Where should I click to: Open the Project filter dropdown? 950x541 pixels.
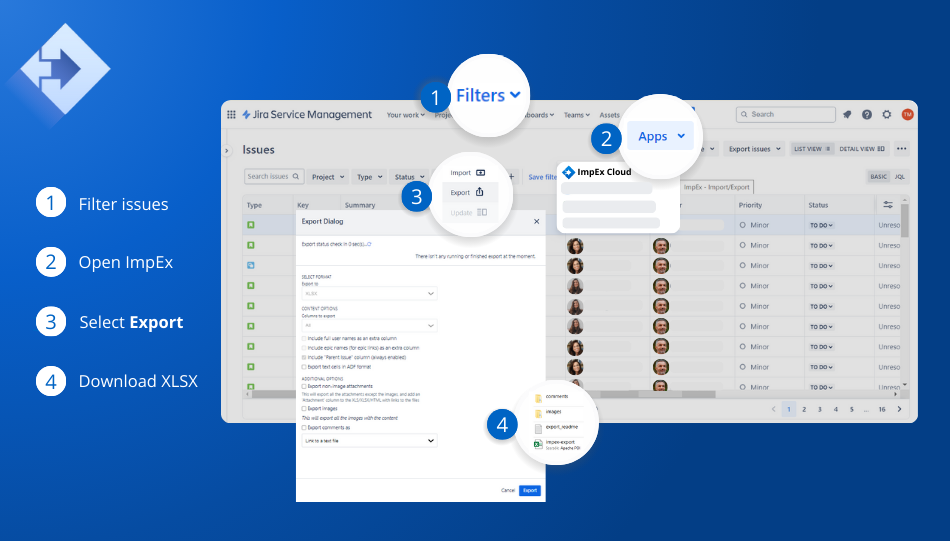[328, 177]
